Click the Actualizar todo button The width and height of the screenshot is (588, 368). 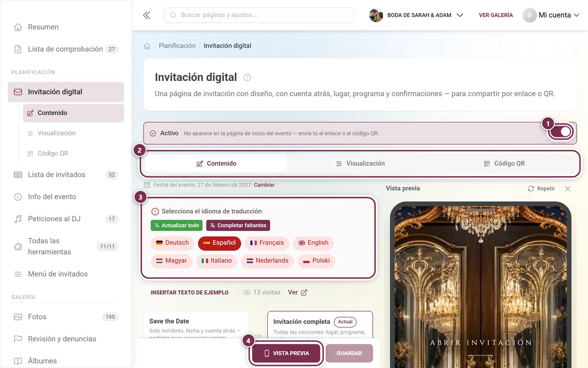pyautogui.click(x=177, y=225)
